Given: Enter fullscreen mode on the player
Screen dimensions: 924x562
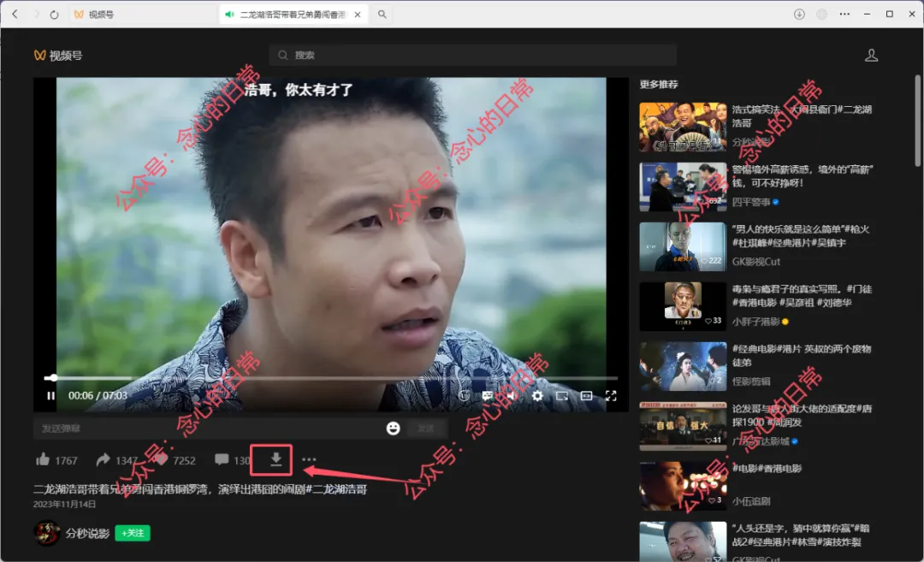Looking at the screenshot, I should pos(611,395).
